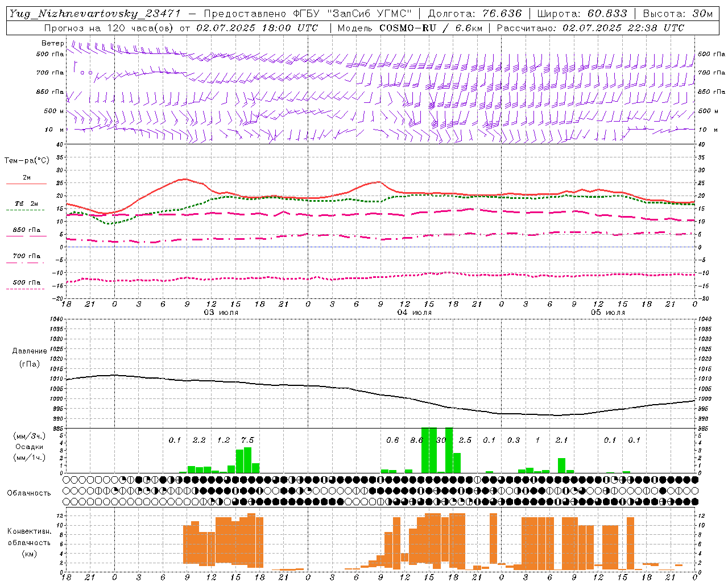Click the 05 июля date label
Viewport: 728px width, 582px height.
608,313
